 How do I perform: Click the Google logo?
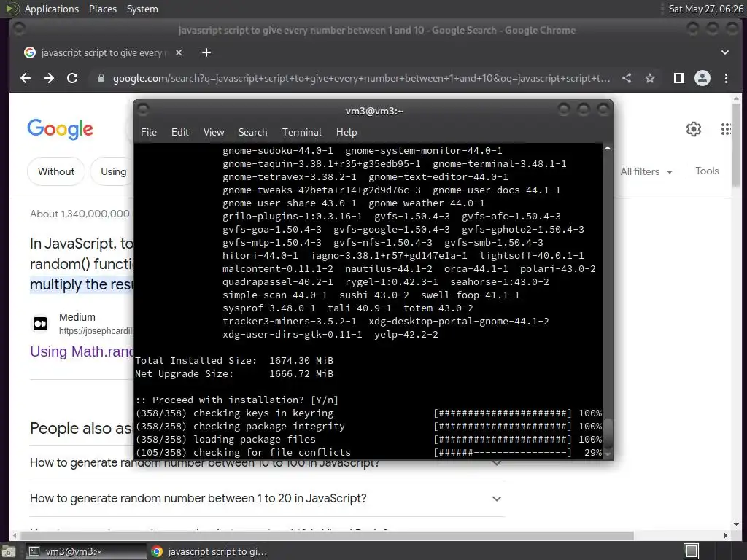coord(60,129)
